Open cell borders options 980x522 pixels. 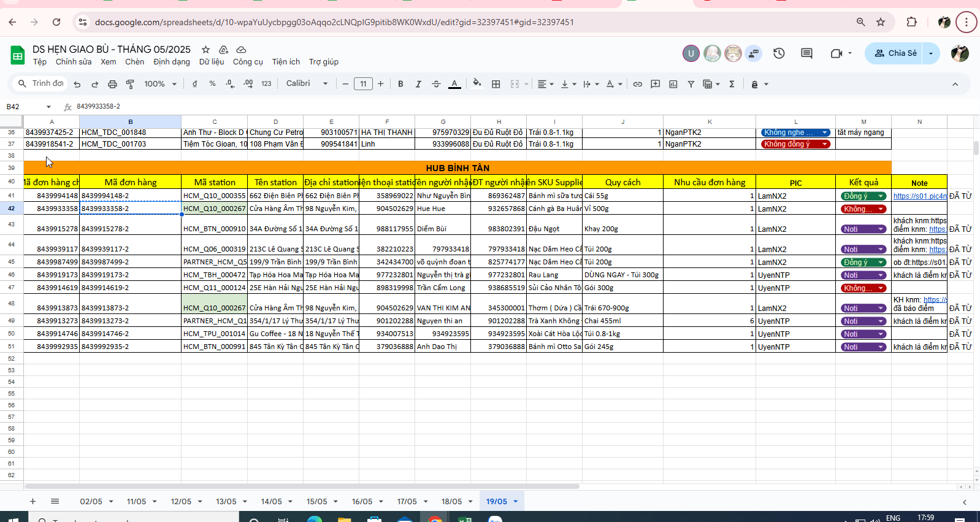pyautogui.click(x=496, y=84)
